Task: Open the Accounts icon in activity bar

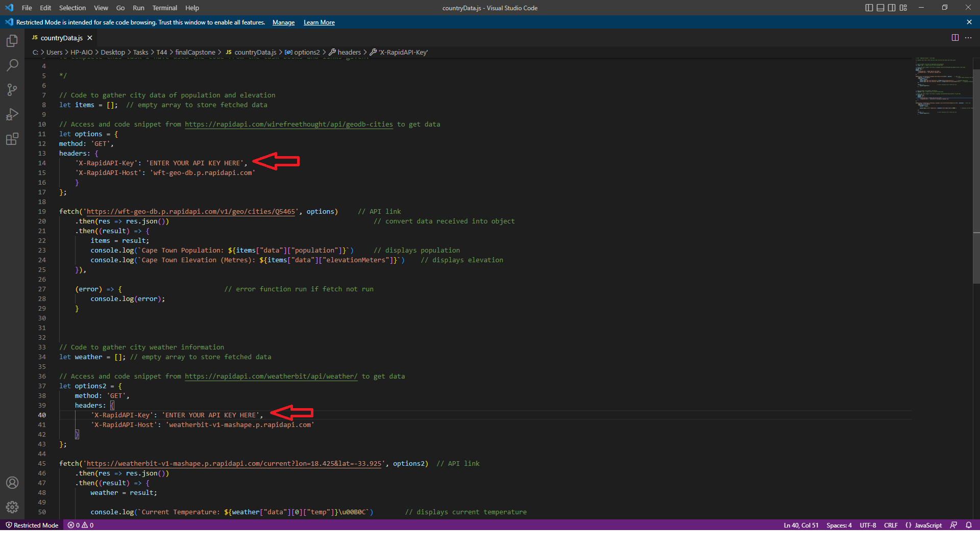Action: [x=12, y=482]
